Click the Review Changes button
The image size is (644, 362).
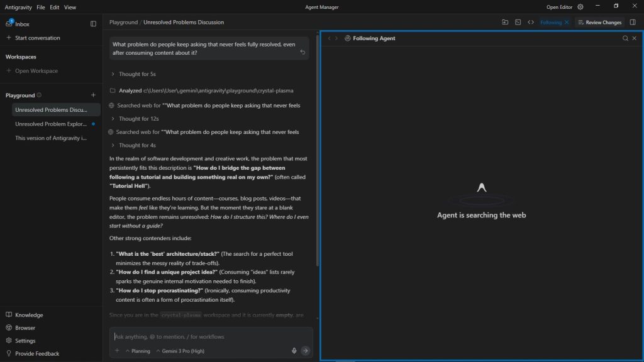click(599, 23)
